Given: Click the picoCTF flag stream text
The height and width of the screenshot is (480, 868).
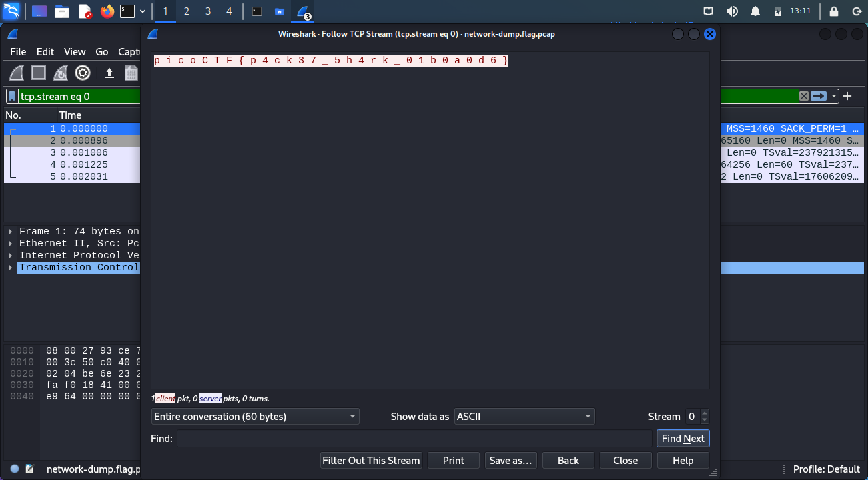Looking at the screenshot, I should [x=331, y=61].
